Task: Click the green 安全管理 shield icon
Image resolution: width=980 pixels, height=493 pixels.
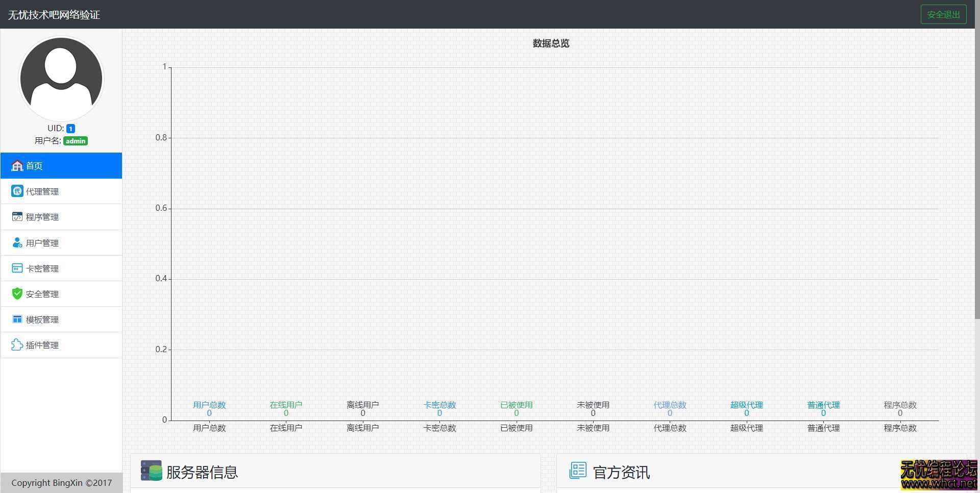Action: [x=17, y=293]
